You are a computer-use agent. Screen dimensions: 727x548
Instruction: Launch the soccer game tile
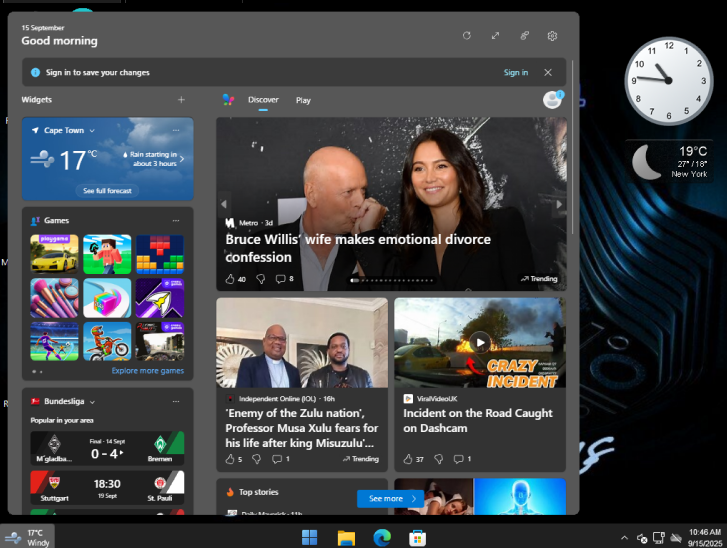54,341
